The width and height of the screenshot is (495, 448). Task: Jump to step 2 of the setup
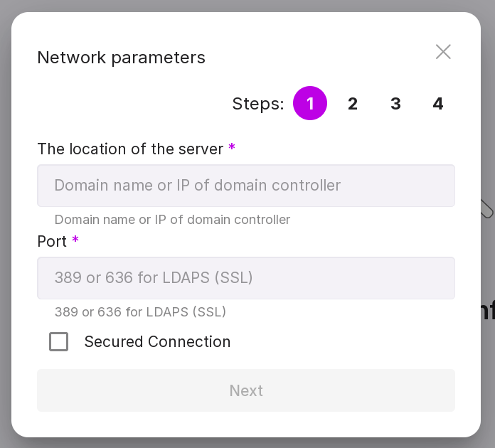[353, 104]
